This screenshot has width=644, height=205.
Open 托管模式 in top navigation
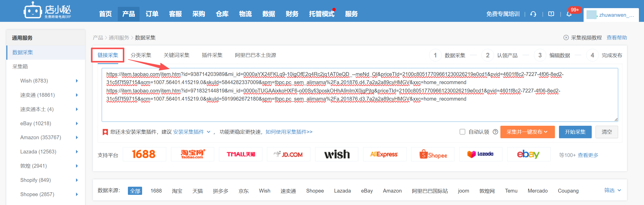coord(321,14)
